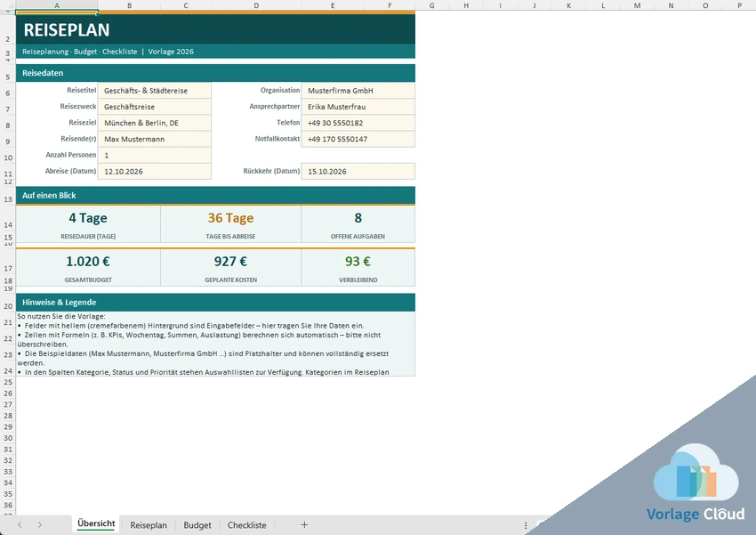Select the REISEPLAN title cell

pos(215,29)
